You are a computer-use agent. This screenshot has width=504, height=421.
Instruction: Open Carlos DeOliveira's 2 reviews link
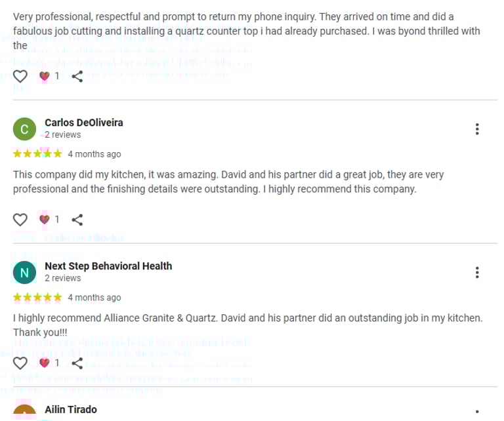(63, 134)
